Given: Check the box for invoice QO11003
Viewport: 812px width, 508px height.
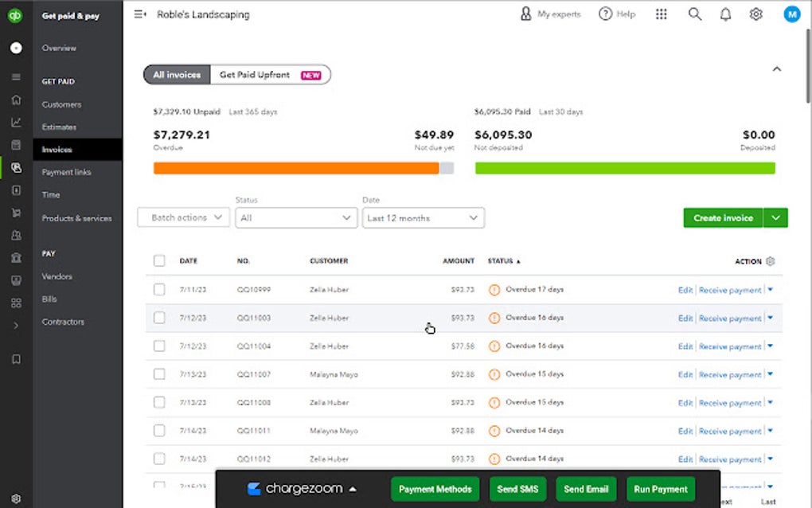Looking at the screenshot, I should 159,318.
